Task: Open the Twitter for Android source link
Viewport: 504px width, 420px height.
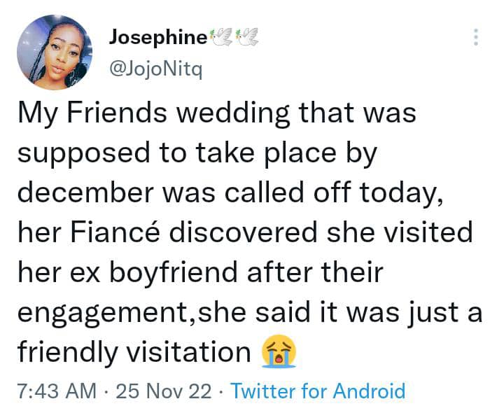Action: 318,391
